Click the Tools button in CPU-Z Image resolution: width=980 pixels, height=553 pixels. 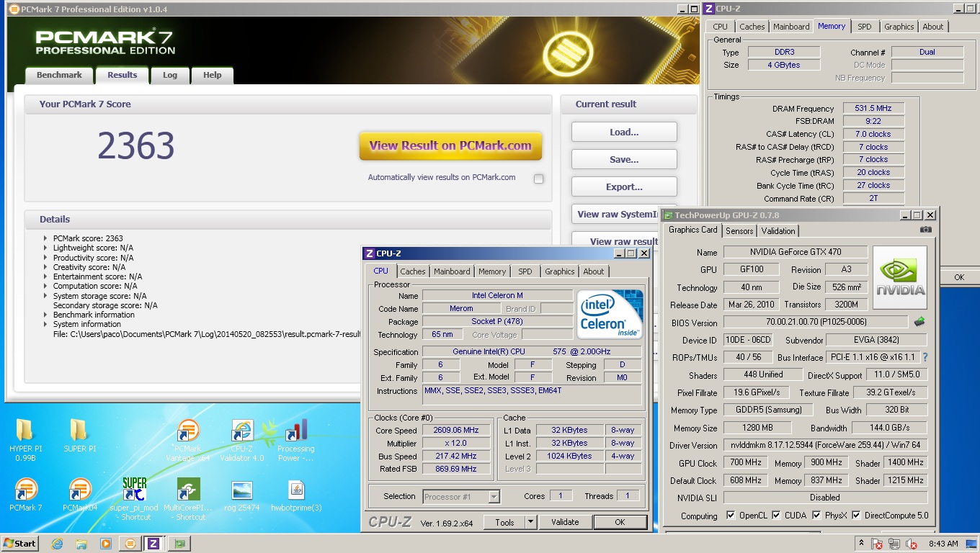(504, 522)
